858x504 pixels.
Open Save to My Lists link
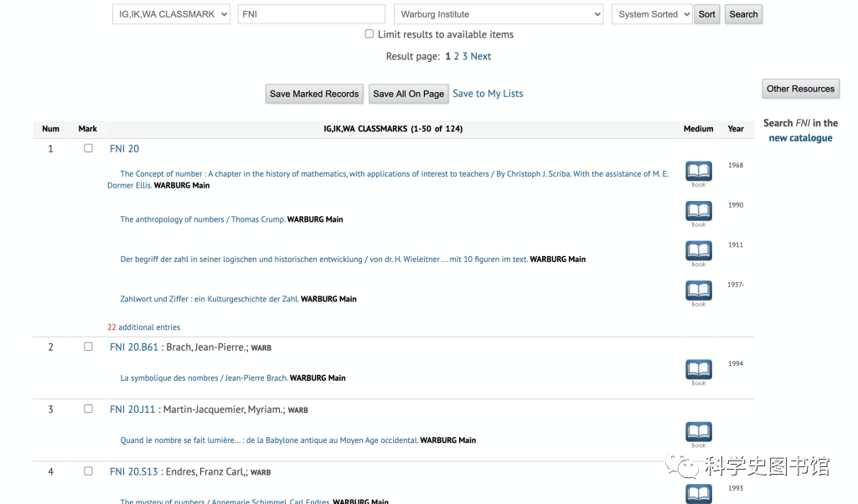click(x=488, y=94)
